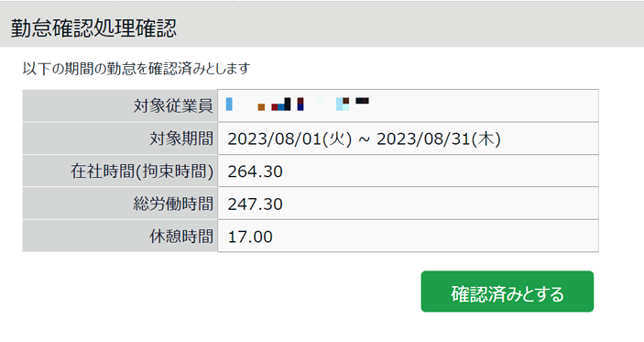This screenshot has width=644, height=342.
Task: Click the 264.30 in-office hours value
Action: click(255, 171)
